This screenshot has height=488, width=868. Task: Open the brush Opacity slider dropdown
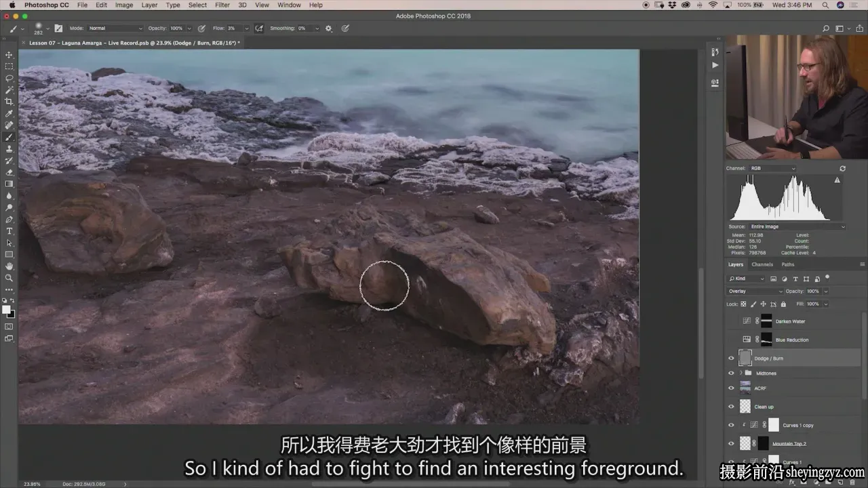[x=189, y=28]
